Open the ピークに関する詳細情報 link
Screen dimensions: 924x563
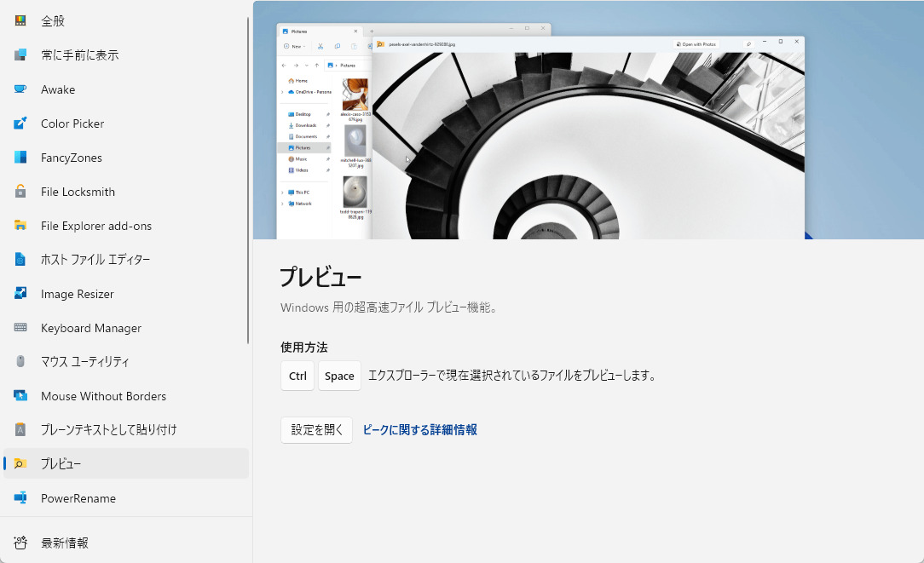[x=419, y=430]
